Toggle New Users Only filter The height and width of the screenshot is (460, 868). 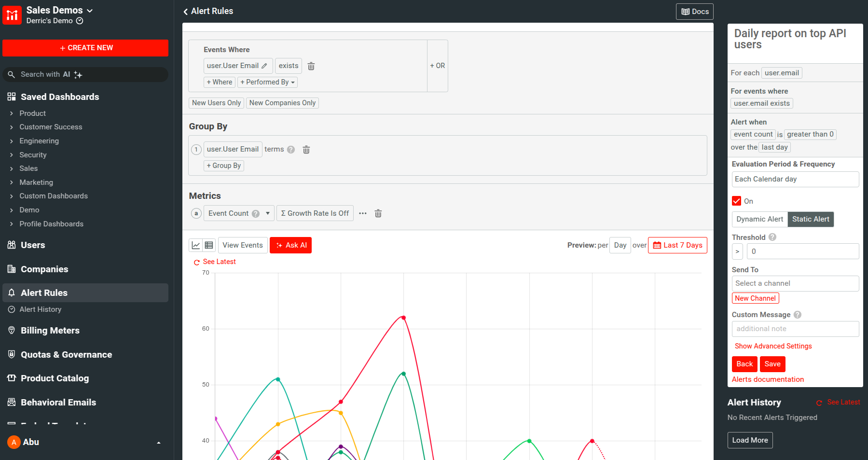tap(216, 103)
